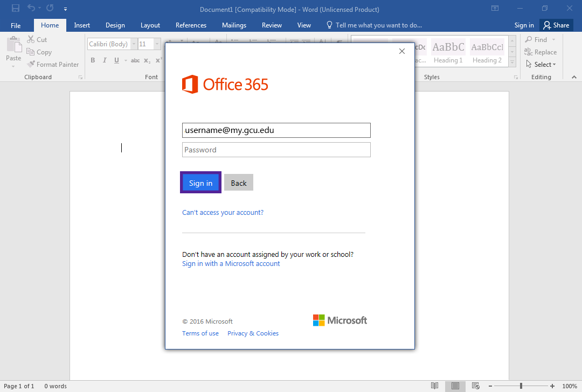Click the zoom slider handle
The height and width of the screenshot is (392, 582).
pos(521,386)
